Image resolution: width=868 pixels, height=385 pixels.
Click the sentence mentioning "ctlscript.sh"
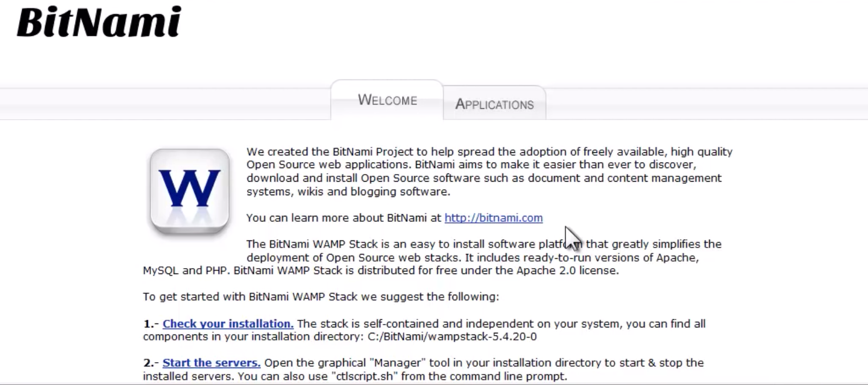(402, 376)
